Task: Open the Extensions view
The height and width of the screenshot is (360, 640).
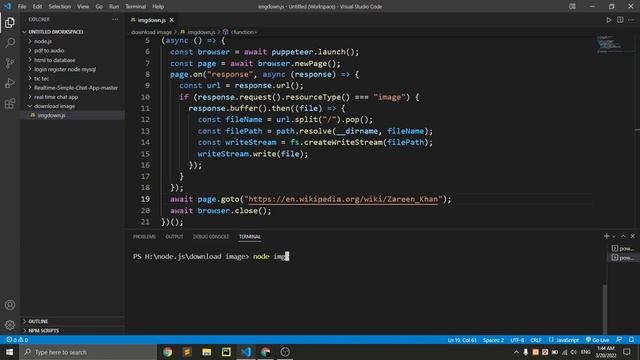Action: [10, 103]
